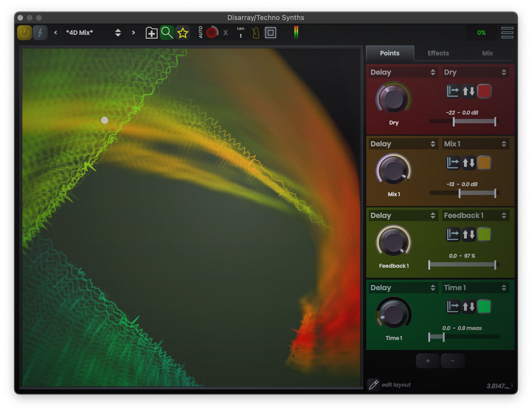Click the edit layout pencil icon
This screenshot has height=411, width=532.
[374, 385]
